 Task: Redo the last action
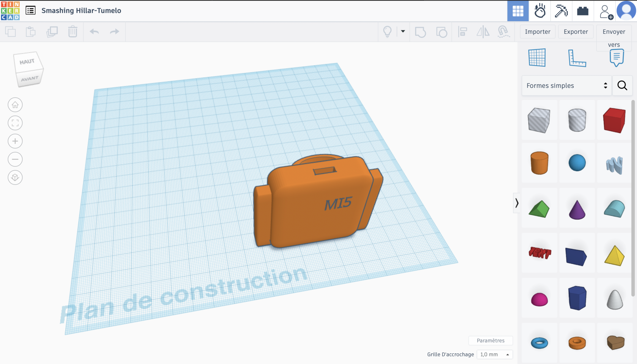click(x=115, y=32)
